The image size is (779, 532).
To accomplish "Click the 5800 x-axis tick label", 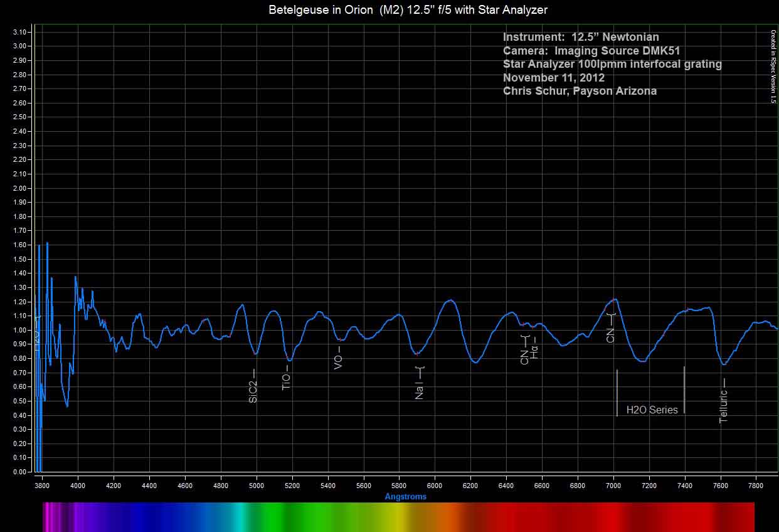I will click(x=400, y=485).
